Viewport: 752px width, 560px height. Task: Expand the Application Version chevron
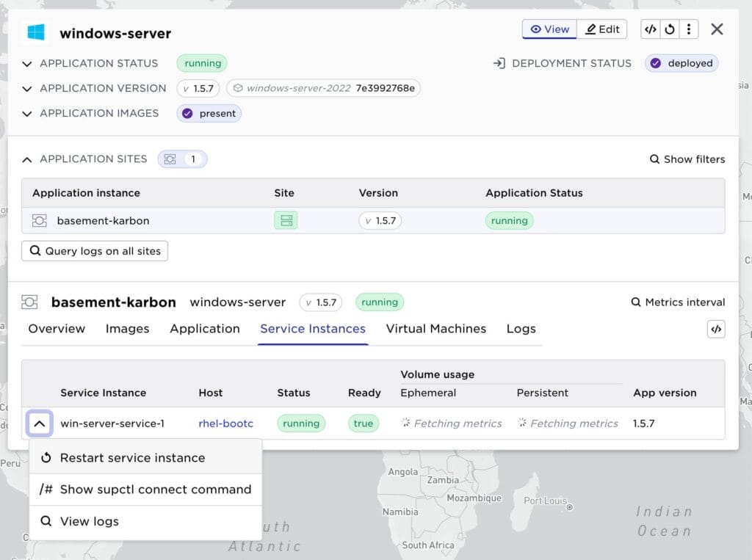coord(27,89)
